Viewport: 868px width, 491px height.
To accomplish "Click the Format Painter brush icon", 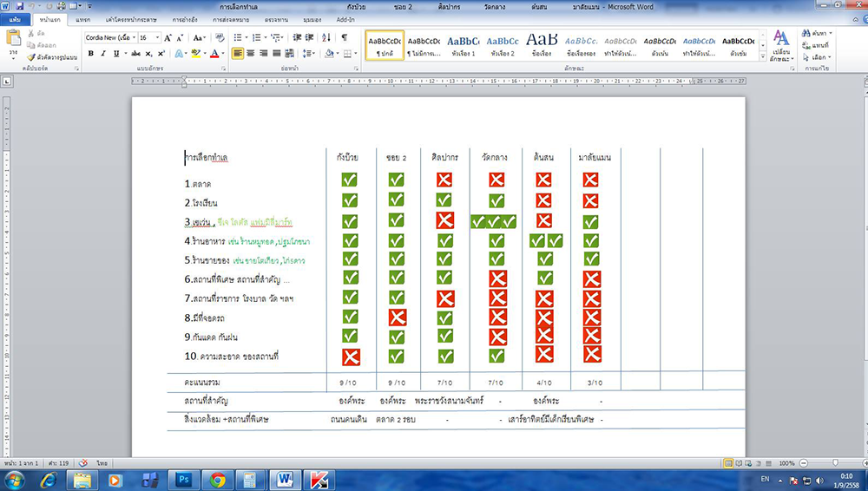I will coord(32,57).
